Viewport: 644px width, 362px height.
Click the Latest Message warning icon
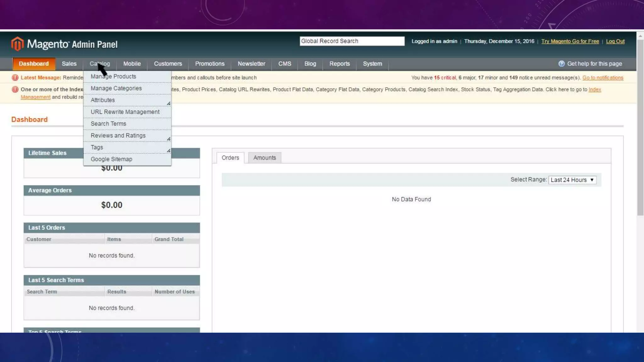coord(15,78)
